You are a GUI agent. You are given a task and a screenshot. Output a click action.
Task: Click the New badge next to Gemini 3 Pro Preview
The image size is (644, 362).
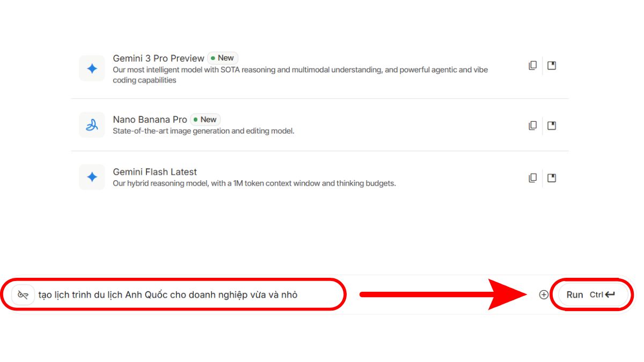pos(223,58)
